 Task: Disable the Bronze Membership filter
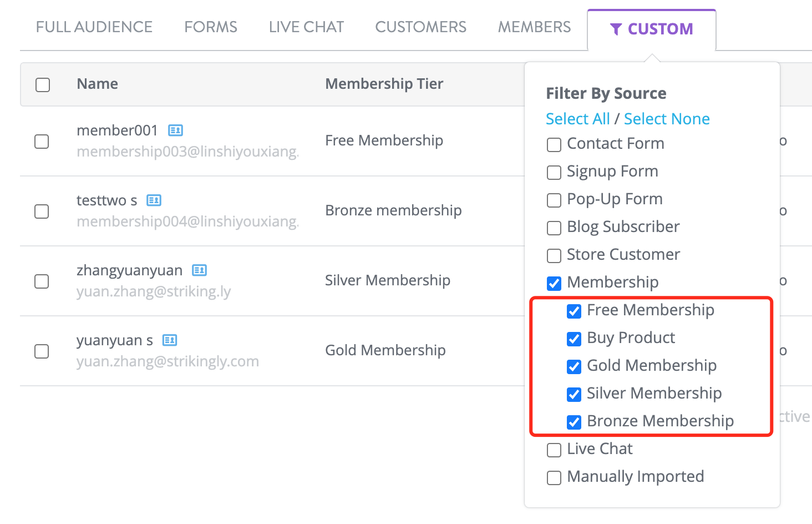574,422
